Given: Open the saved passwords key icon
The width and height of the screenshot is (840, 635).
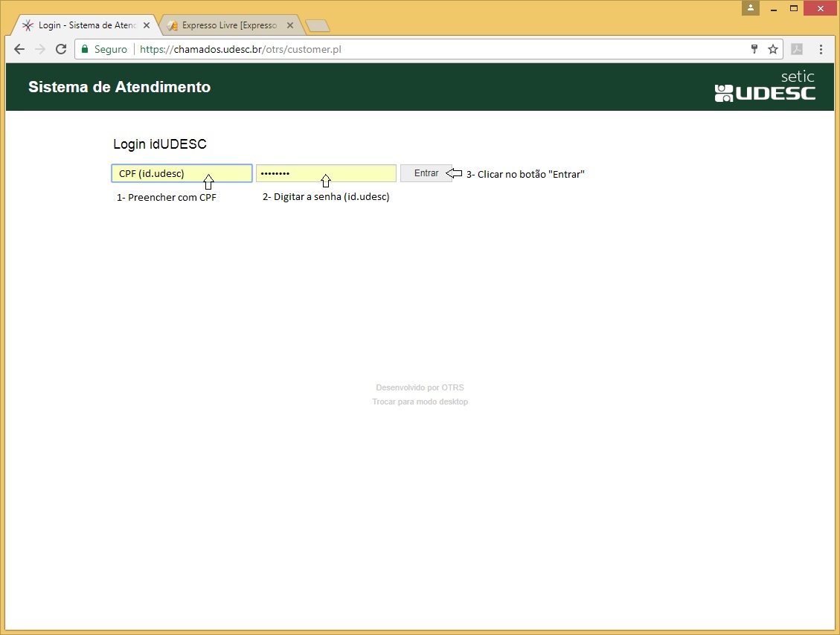Looking at the screenshot, I should [754, 49].
